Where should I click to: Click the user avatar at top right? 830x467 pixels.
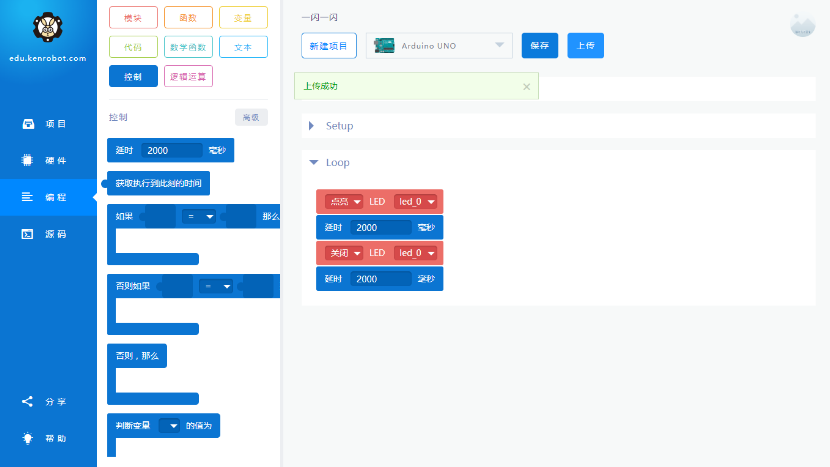point(802,26)
